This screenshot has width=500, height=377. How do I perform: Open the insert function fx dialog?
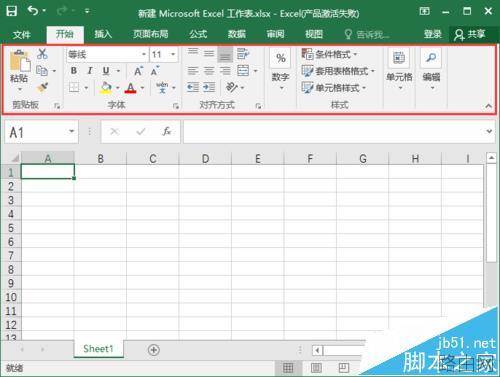(166, 132)
